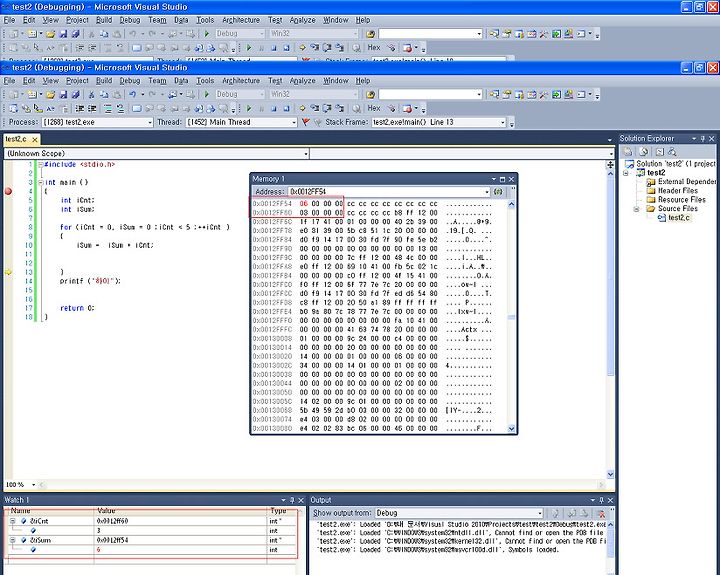The height and width of the screenshot is (575, 720).
Task: Toggle auto-hide pin on Output panel
Action: click(x=601, y=500)
